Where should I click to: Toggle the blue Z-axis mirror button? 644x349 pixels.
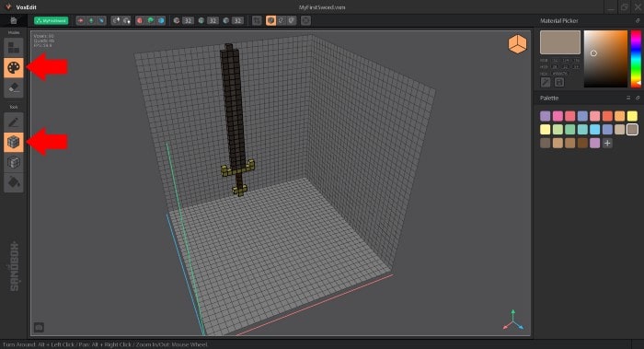click(101, 20)
